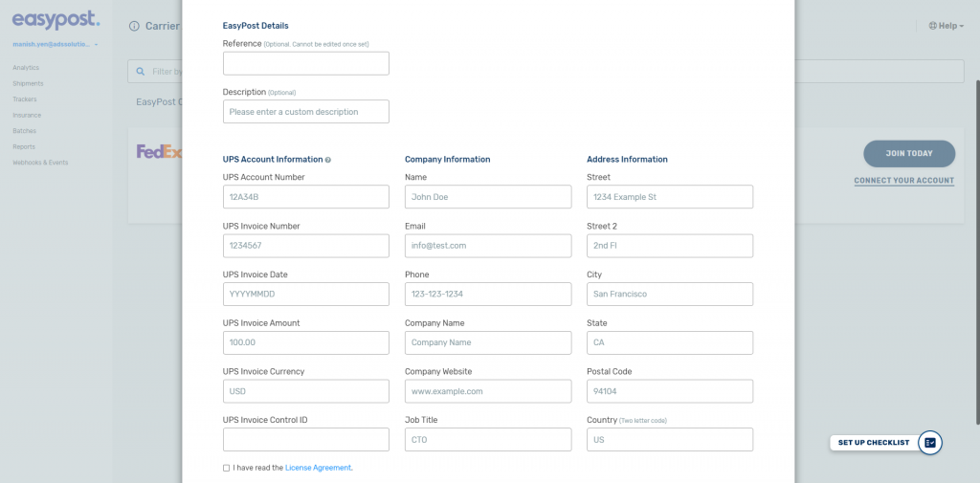The width and height of the screenshot is (980, 483).
Task: Click the FedEx carrier logo
Action: 159,152
